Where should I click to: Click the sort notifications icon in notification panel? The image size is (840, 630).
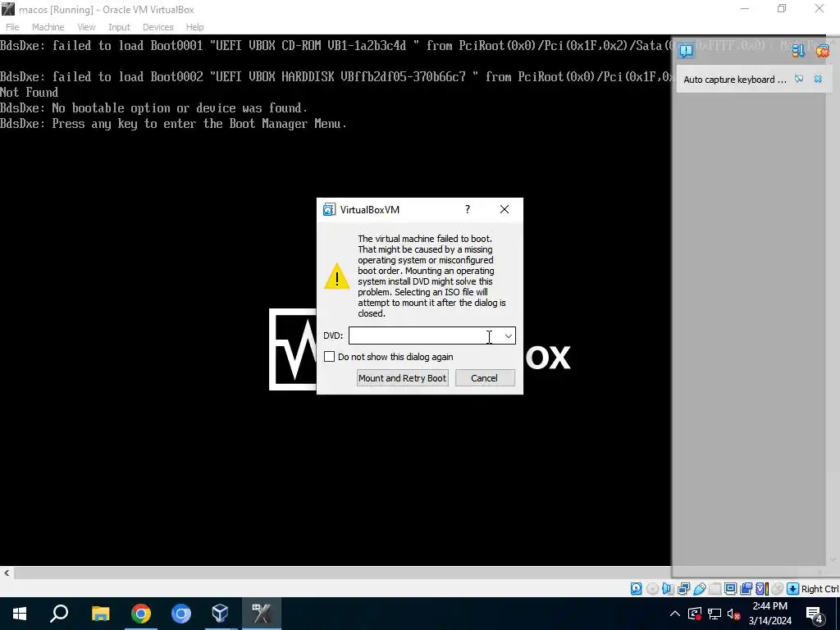(798, 50)
